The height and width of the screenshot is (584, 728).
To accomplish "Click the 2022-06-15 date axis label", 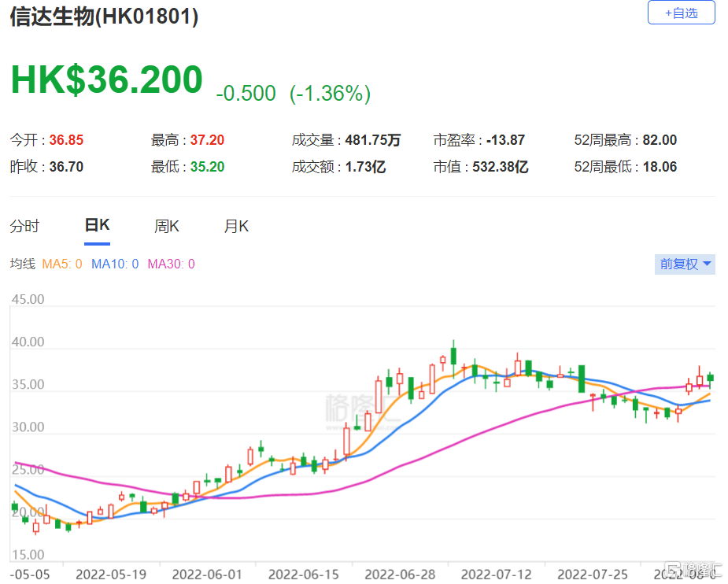I will point(304,575).
